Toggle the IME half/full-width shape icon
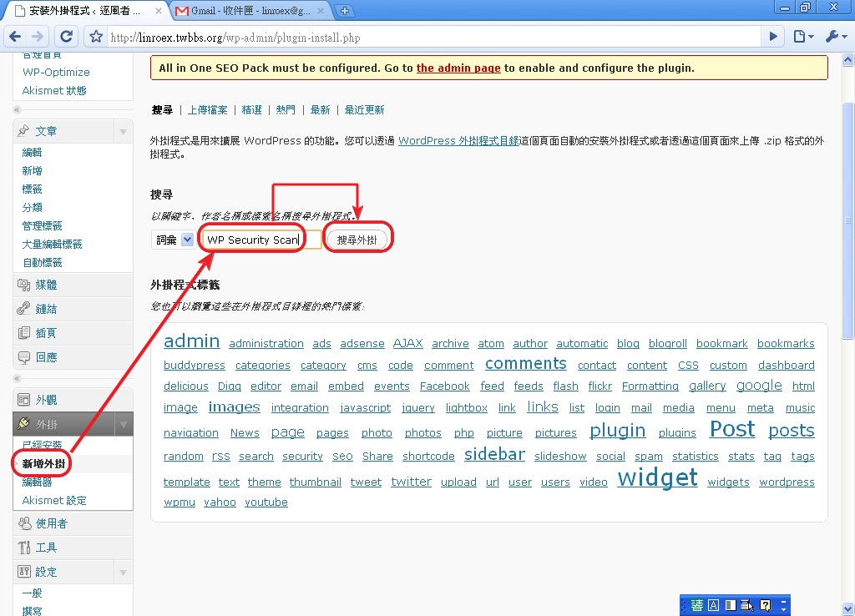The image size is (855, 616). point(731,605)
